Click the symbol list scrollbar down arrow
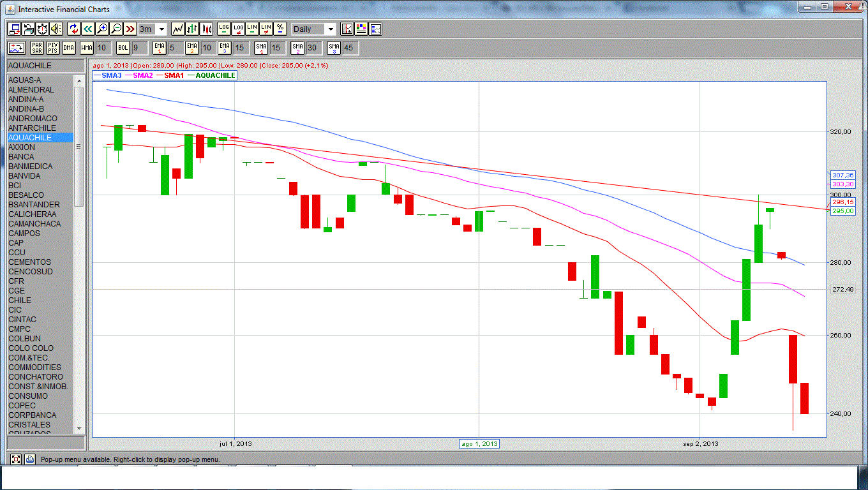Screen dimensions: 868x490 [x=79, y=428]
